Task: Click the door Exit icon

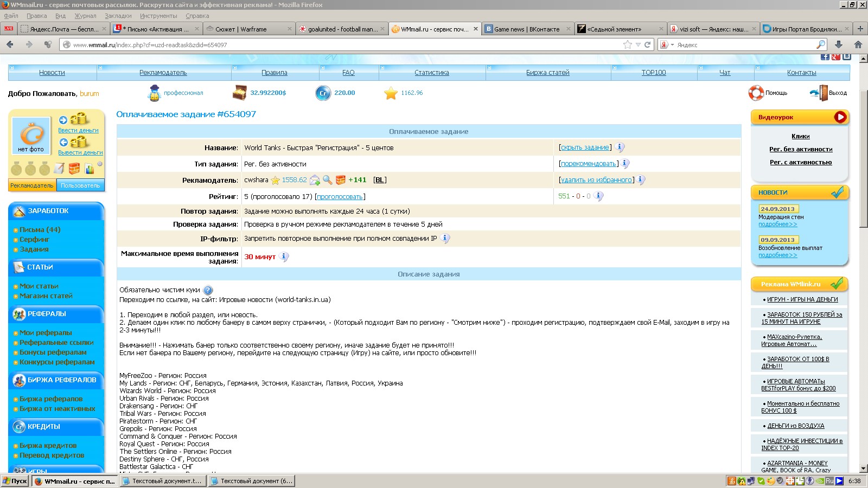Action: 819,93
